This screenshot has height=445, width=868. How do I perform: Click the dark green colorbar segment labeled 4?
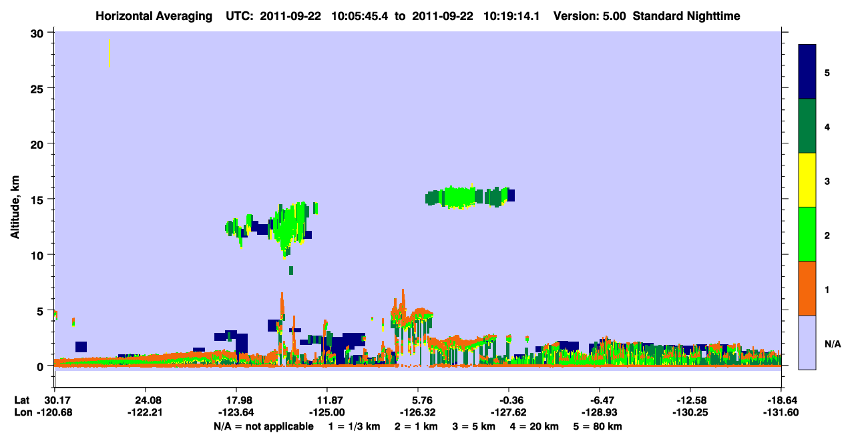[x=807, y=126]
